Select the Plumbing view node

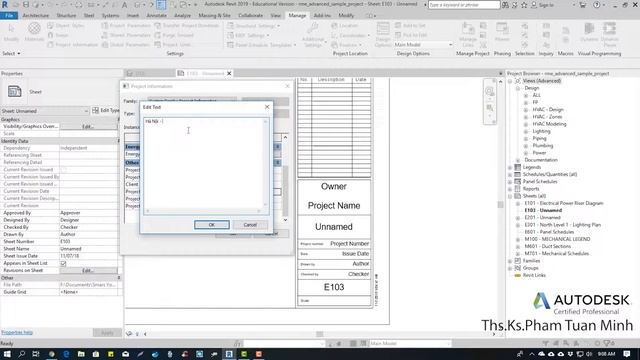click(x=542, y=146)
